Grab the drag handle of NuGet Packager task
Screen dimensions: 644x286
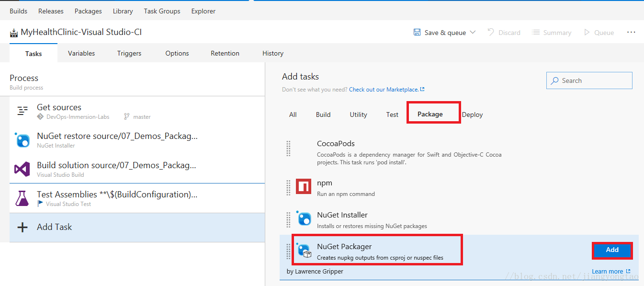(x=288, y=251)
